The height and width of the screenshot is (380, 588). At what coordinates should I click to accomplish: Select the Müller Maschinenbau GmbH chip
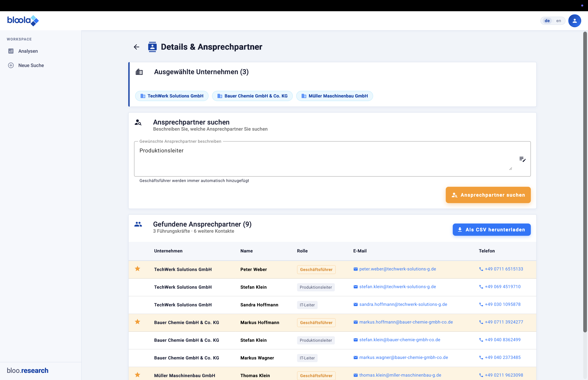click(334, 96)
